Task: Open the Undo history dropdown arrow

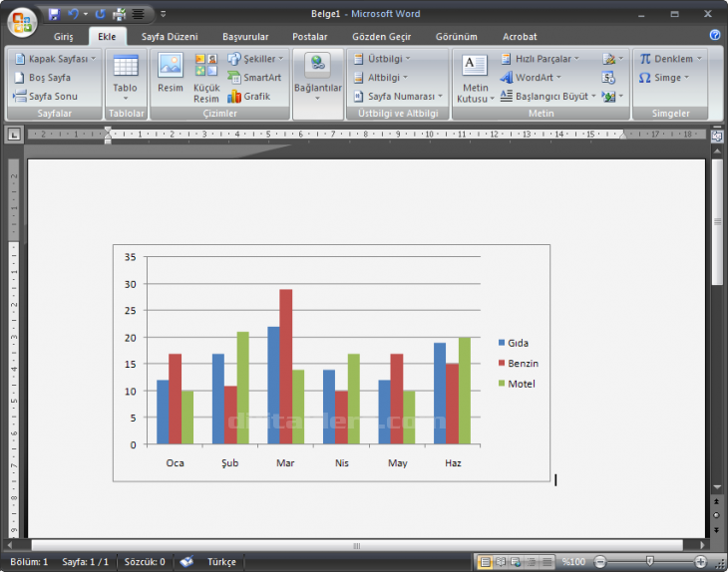Action: (86, 14)
